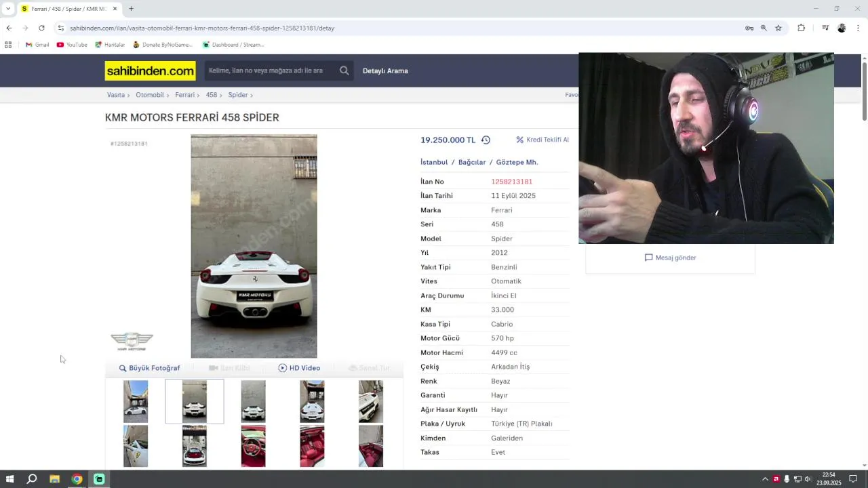Open site information icon in address bar

click(60, 28)
